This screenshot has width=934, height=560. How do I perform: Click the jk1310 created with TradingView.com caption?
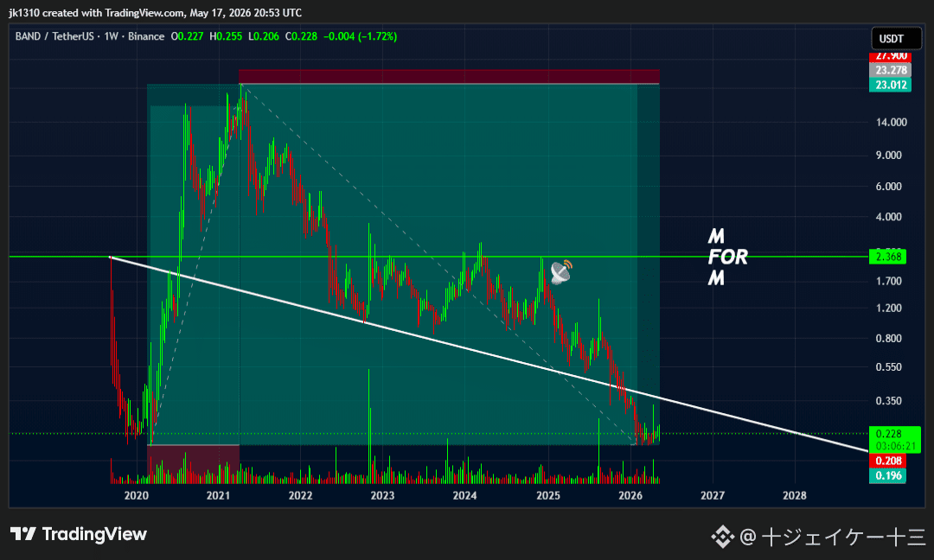tap(155, 12)
